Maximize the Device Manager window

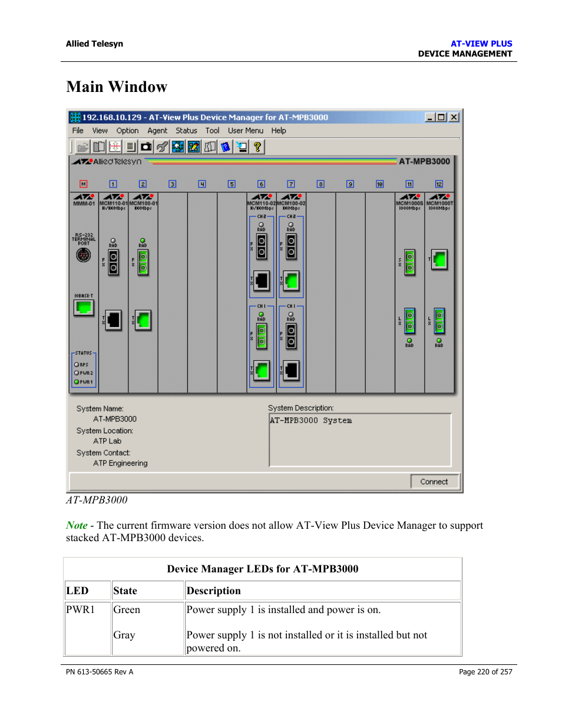pos(442,117)
